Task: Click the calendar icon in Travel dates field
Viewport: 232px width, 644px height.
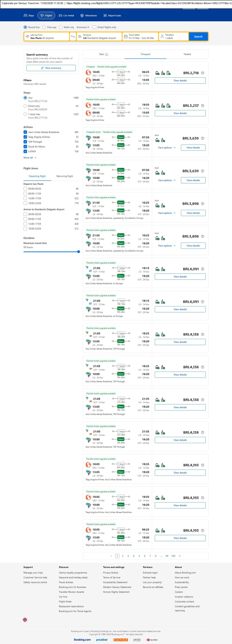Action: [x=126, y=36]
